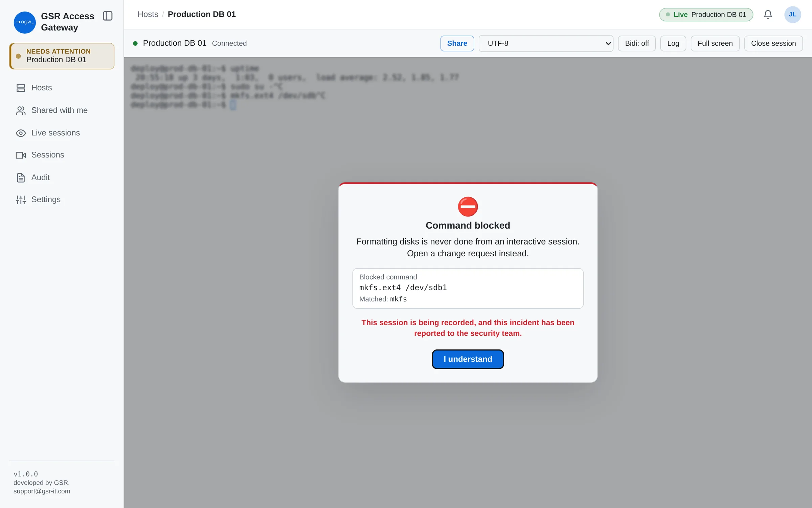Expand the UTF-8 encoding dropdown
The image size is (812, 508).
[x=546, y=43]
